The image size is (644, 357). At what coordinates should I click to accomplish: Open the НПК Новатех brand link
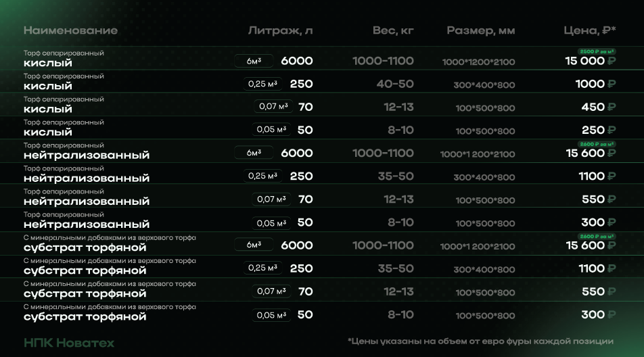tap(69, 343)
